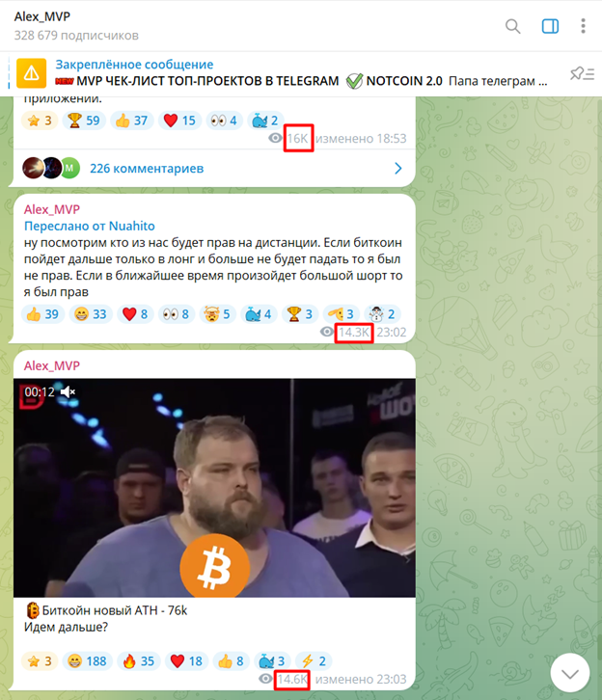This screenshot has height=700, width=602.
Task: Expand the pinned message banner text
Action: [x=301, y=73]
